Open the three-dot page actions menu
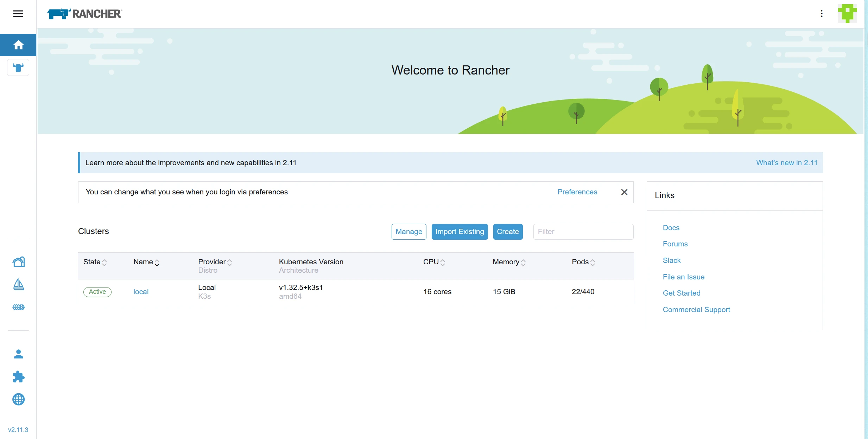 coord(822,14)
